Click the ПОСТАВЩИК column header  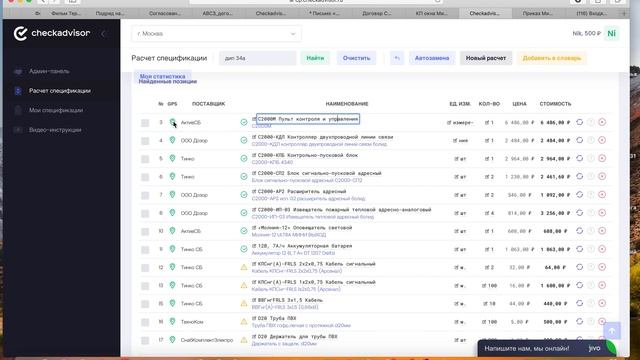click(x=209, y=104)
